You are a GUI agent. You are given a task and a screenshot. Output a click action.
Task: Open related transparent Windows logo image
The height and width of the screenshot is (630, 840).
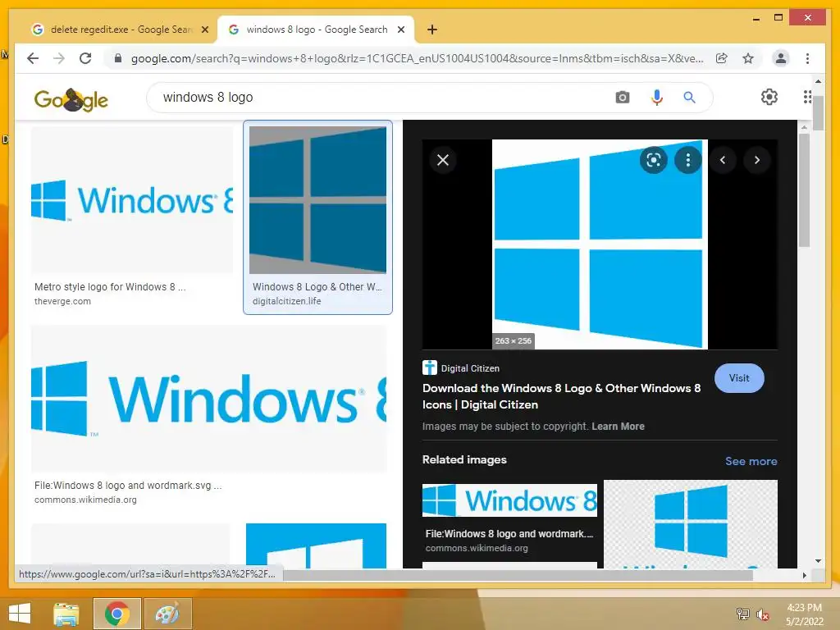tap(691, 524)
